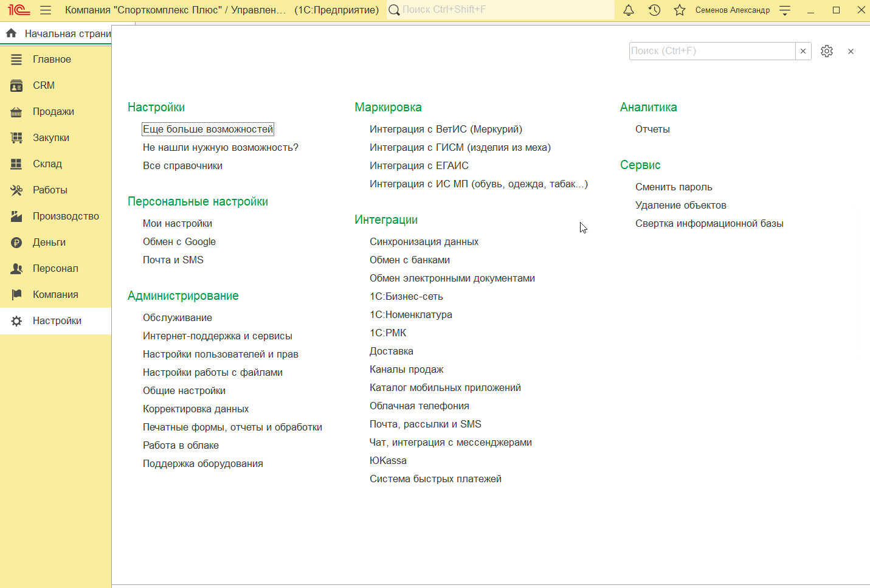This screenshot has height=588, width=870.
Task: Open Каталог мобильных приложений
Action: (x=445, y=387)
